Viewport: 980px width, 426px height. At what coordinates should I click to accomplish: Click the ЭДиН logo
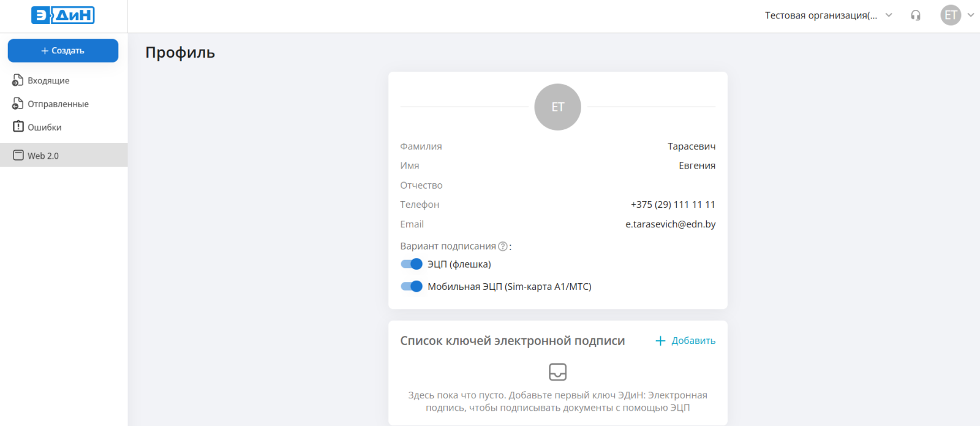63,15
